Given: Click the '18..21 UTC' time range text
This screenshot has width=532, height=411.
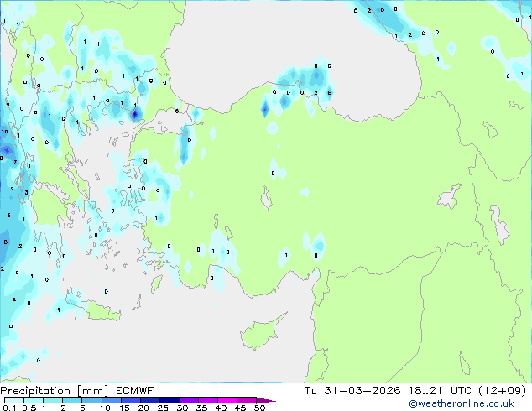Looking at the screenshot, I should pyautogui.click(x=440, y=391).
